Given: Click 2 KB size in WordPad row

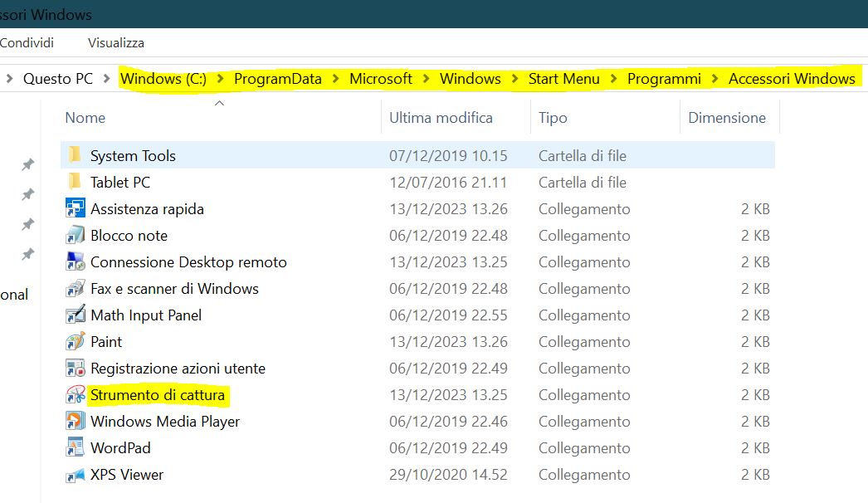Looking at the screenshot, I should point(755,448).
